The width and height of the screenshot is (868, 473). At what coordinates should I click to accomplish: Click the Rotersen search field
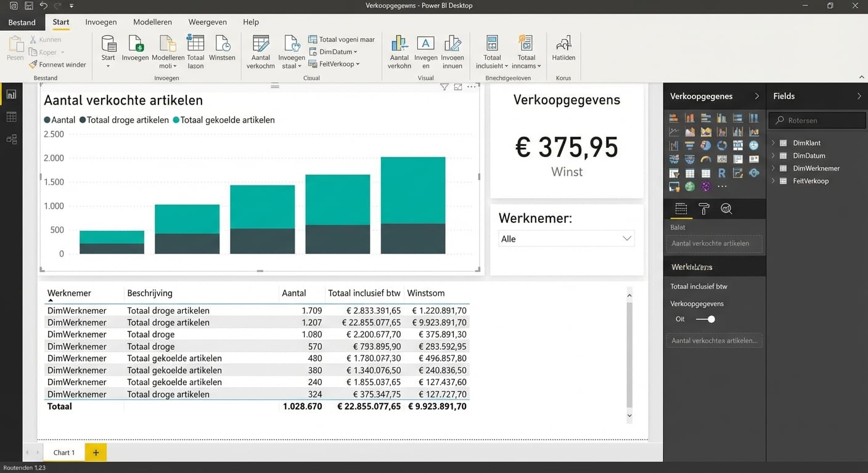817,121
